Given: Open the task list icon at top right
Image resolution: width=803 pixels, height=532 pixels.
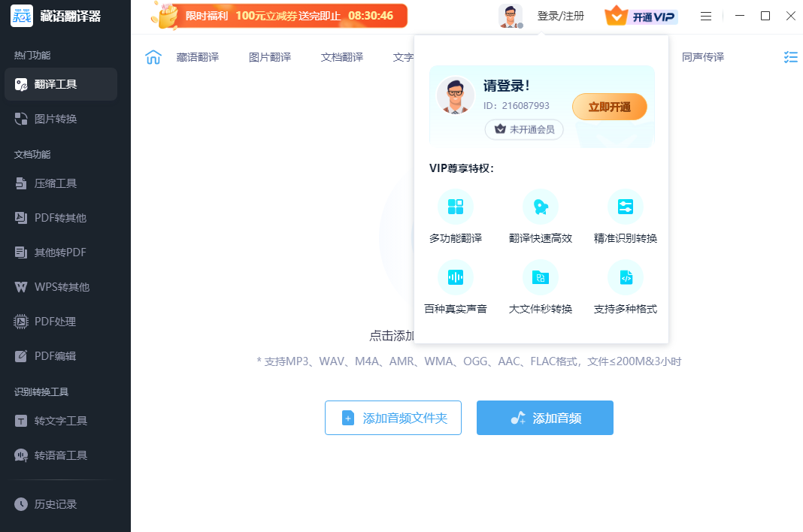Looking at the screenshot, I should pyautogui.click(x=790, y=57).
